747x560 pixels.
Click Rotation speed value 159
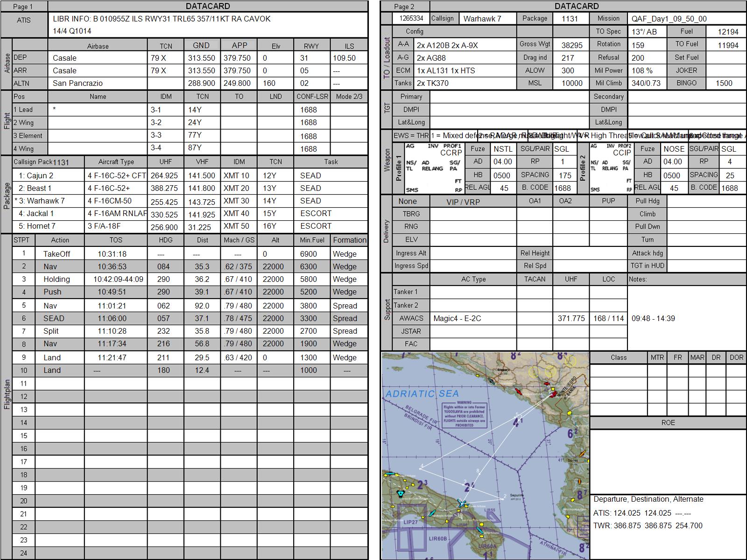[638, 45]
